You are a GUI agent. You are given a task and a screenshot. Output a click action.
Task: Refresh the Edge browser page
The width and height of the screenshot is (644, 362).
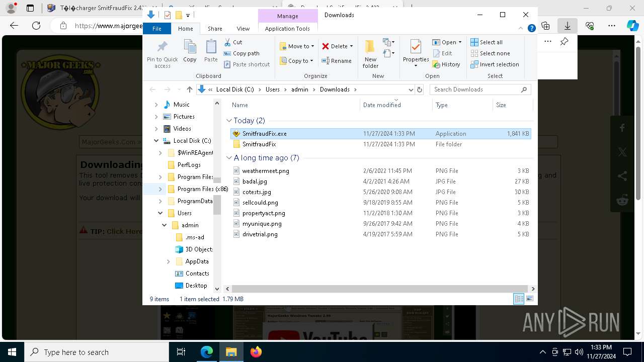pyautogui.click(x=36, y=26)
